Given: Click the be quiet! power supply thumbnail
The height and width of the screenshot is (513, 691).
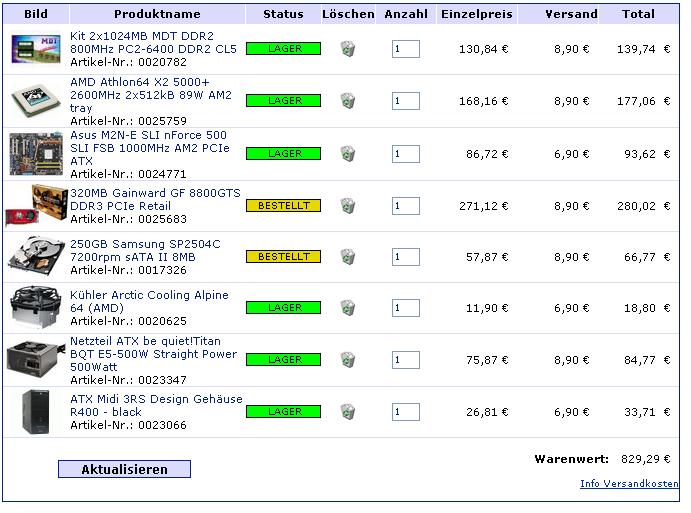Looking at the screenshot, I should tap(36, 360).
